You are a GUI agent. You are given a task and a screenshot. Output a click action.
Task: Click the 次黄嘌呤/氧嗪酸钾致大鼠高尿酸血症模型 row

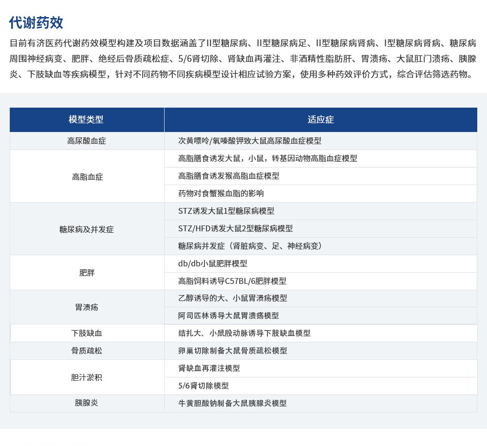(x=250, y=141)
